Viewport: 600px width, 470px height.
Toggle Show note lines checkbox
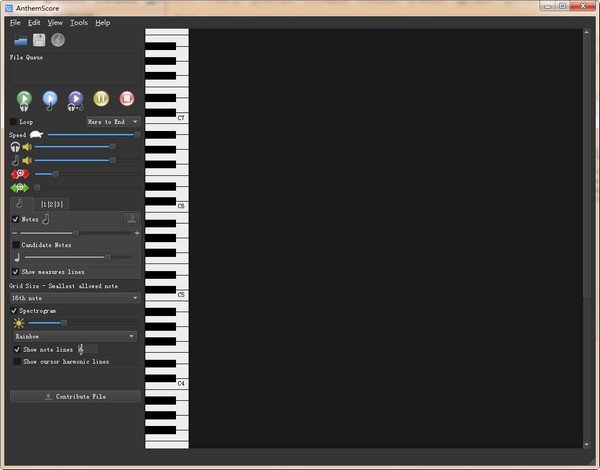pos(17,349)
